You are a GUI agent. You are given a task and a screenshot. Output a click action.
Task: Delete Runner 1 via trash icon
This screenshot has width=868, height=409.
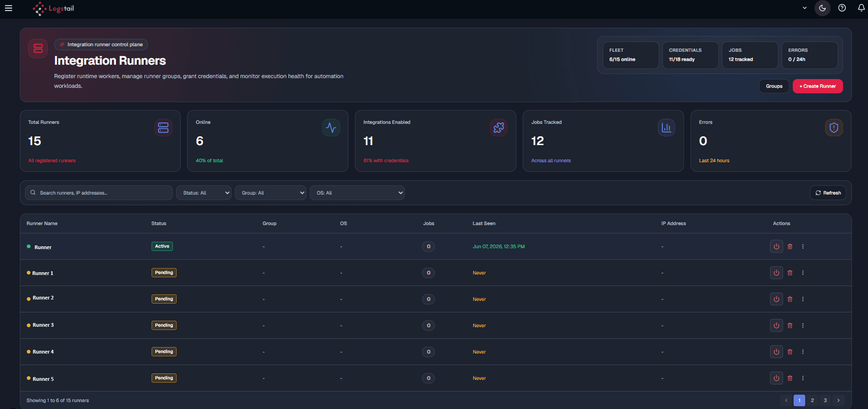[790, 273]
